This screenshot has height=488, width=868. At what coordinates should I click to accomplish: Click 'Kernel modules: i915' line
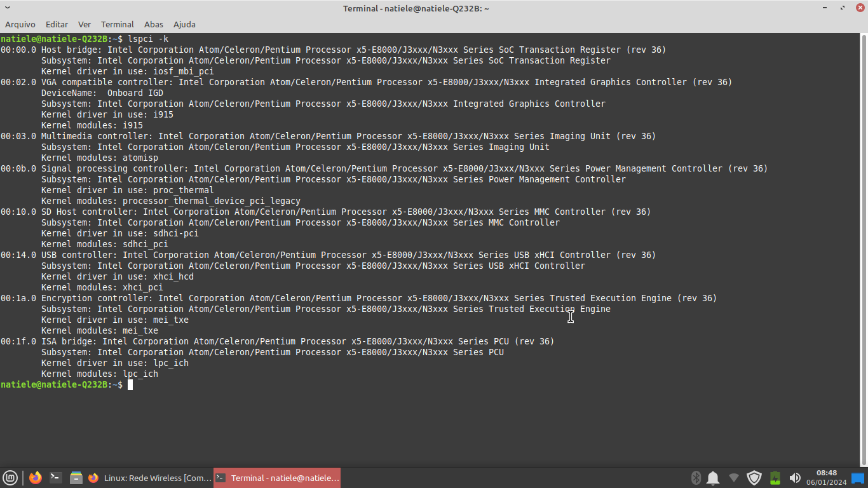[x=92, y=125]
